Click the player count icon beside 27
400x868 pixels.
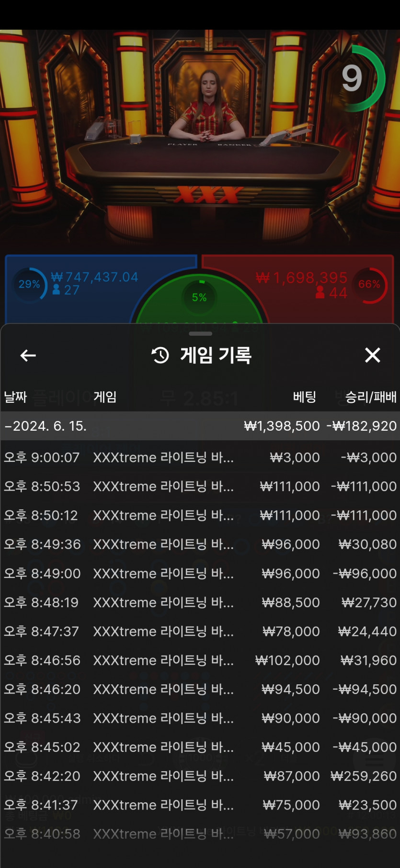point(56,290)
